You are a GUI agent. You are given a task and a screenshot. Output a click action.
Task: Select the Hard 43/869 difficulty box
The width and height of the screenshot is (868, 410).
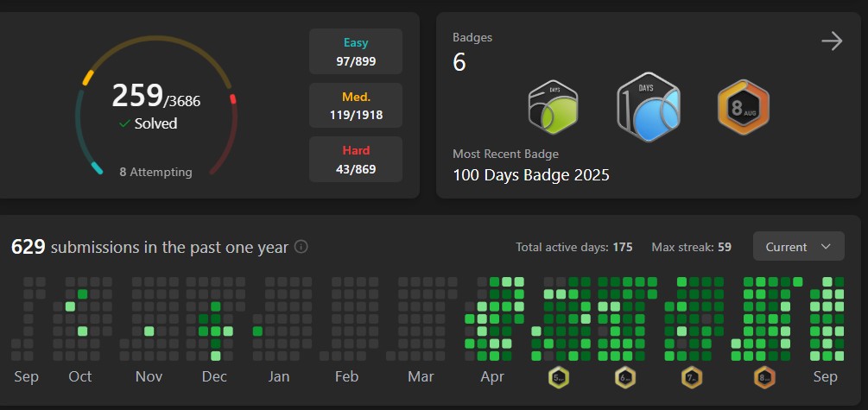[356, 159]
